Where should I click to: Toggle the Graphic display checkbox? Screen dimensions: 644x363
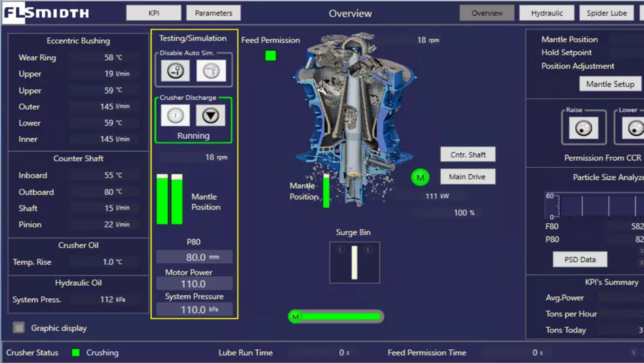pos(18,328)
